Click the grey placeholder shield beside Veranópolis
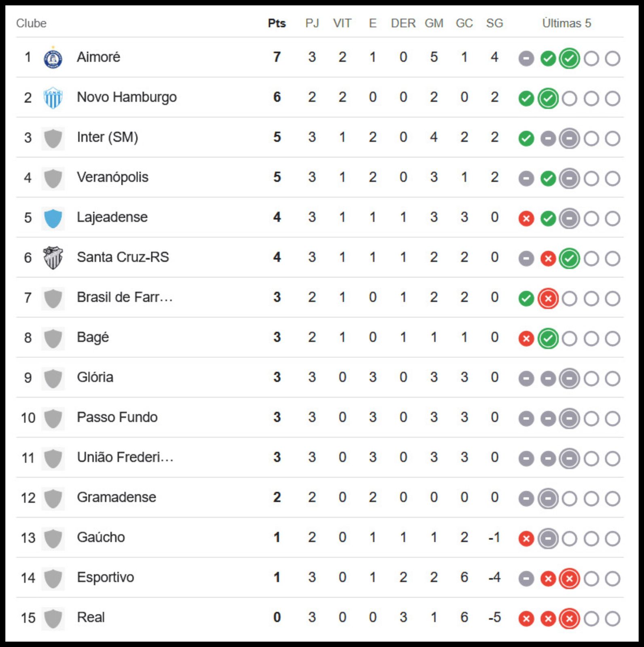This screenshot has width=644, height=647. pyautogui.click(x=53, y=178)
